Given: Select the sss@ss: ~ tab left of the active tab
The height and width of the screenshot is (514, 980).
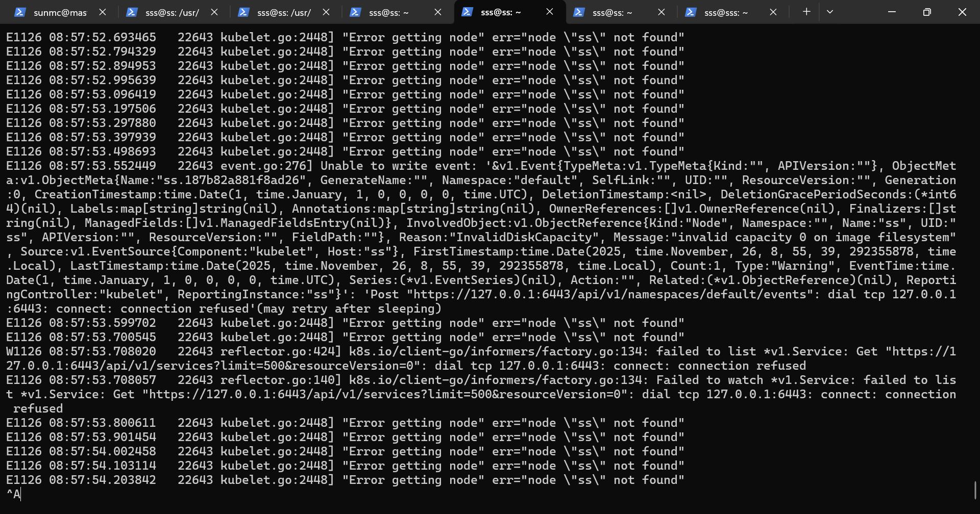Looking at the screenshot, I should tap(388, 13).
